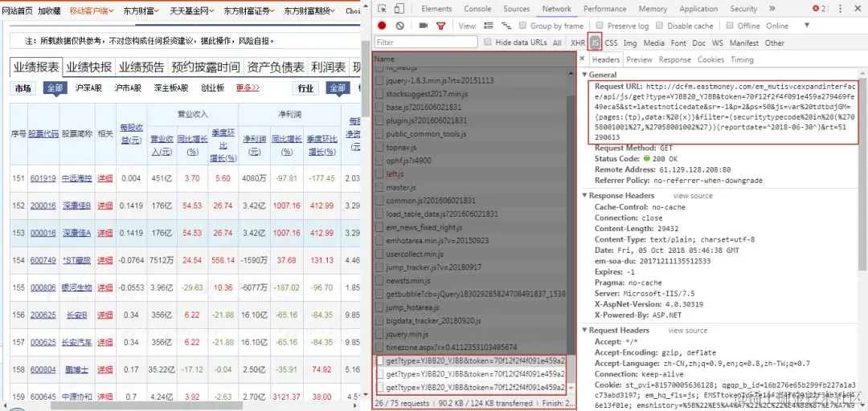The image size is (868, 411).
Task: Filter market by 创业板
Action: (212, 88)
